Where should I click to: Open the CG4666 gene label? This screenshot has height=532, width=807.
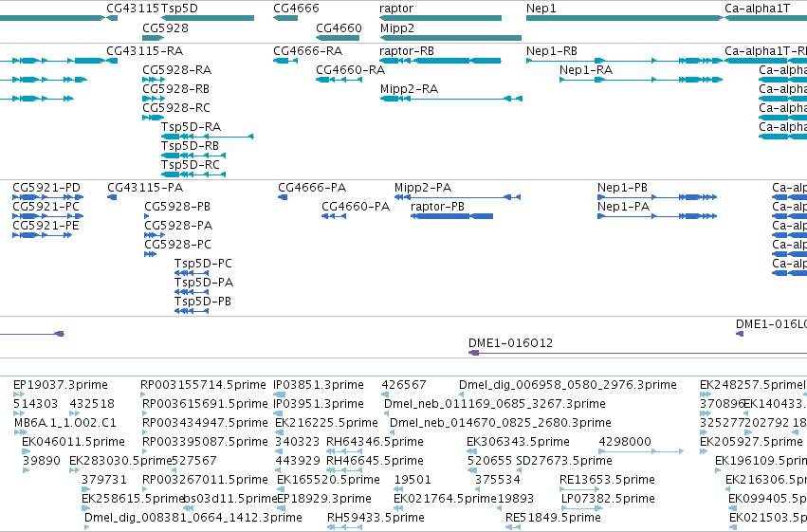[x=296, y=9]
